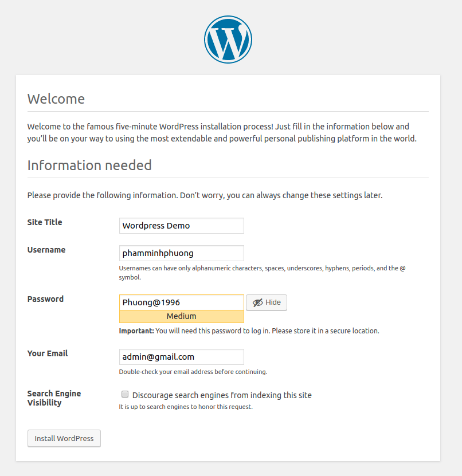The height and width of the screenshot is (476, 462).
Task: Click the Search Engine Visibility label
Action: pyautogui.click(x=54, y=398)
